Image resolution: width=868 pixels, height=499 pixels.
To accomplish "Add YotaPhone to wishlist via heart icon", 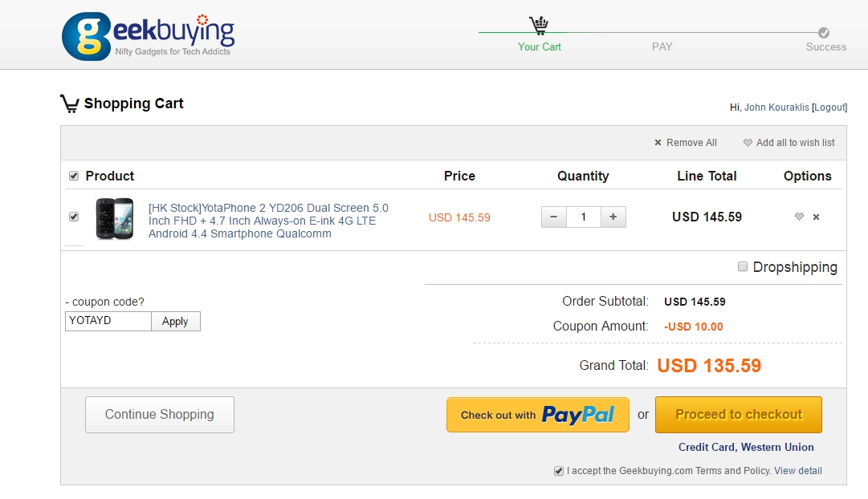I will pyautogui.click(x=799, y=217).
